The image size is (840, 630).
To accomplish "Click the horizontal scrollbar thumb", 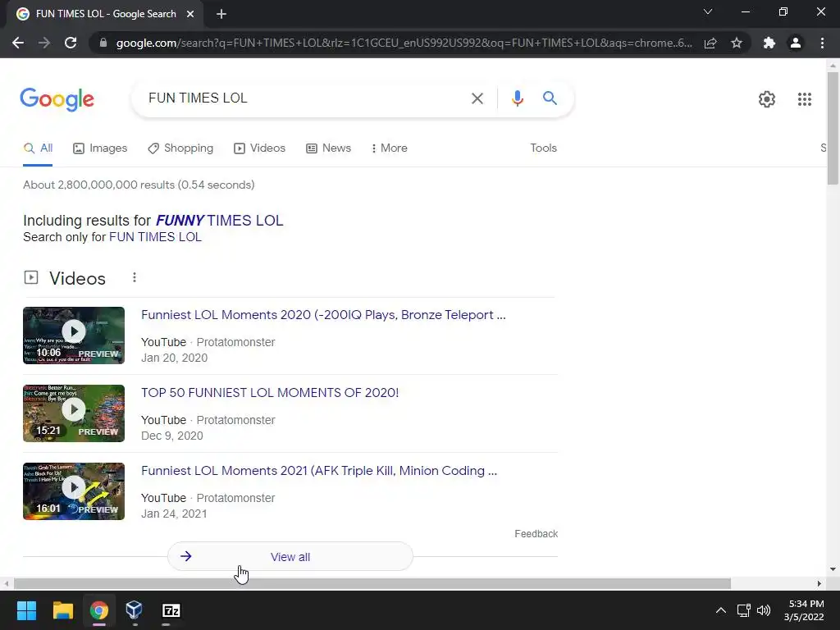I will [x=372, y=583].
